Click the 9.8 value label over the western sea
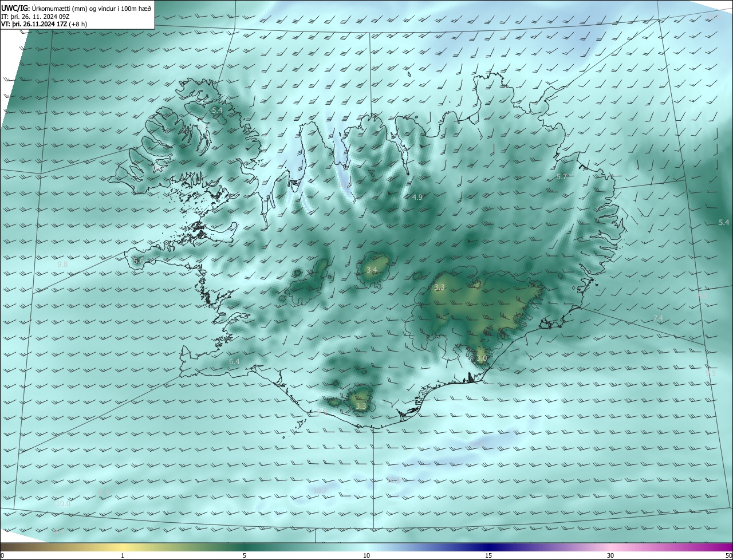Viewport: 733px width, 560px height. [x=62, y=265]
